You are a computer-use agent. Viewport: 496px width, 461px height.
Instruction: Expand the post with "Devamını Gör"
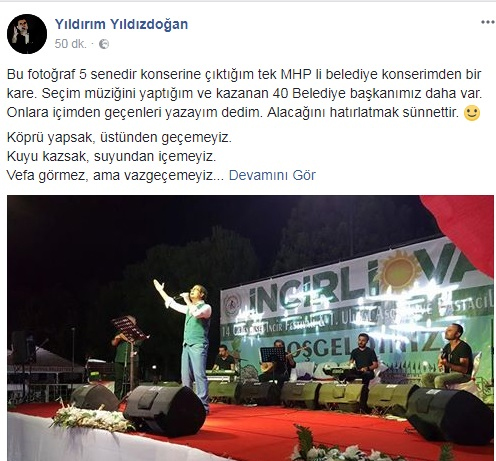click(x=272, y=175)
